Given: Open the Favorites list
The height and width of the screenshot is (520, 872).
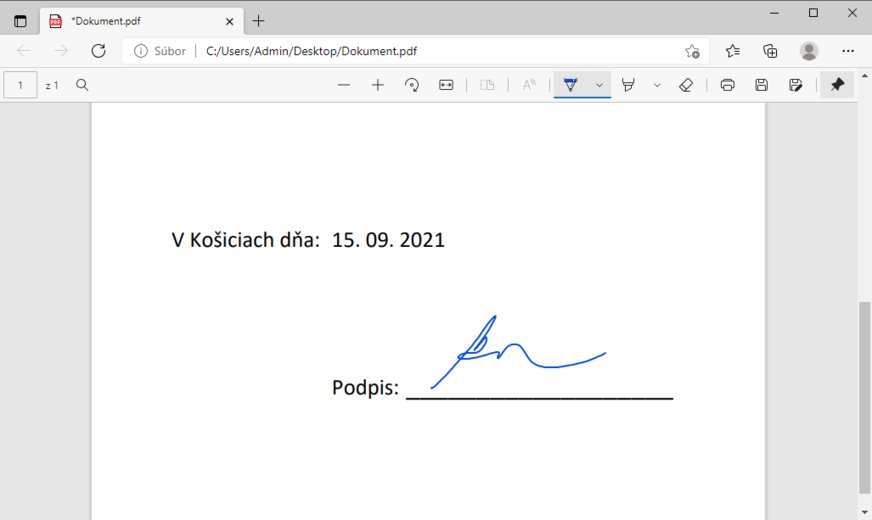Looking at the screenshot, I should coord(733,51).
